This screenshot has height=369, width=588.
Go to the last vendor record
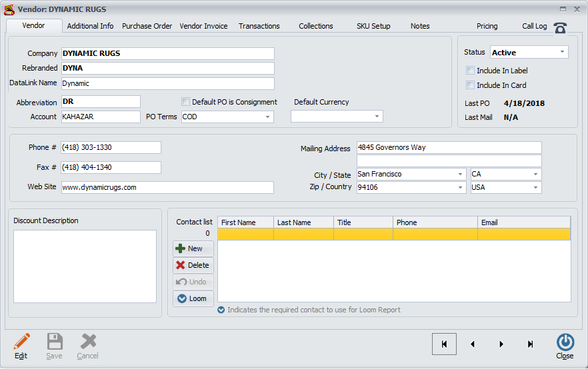(530, 344)
